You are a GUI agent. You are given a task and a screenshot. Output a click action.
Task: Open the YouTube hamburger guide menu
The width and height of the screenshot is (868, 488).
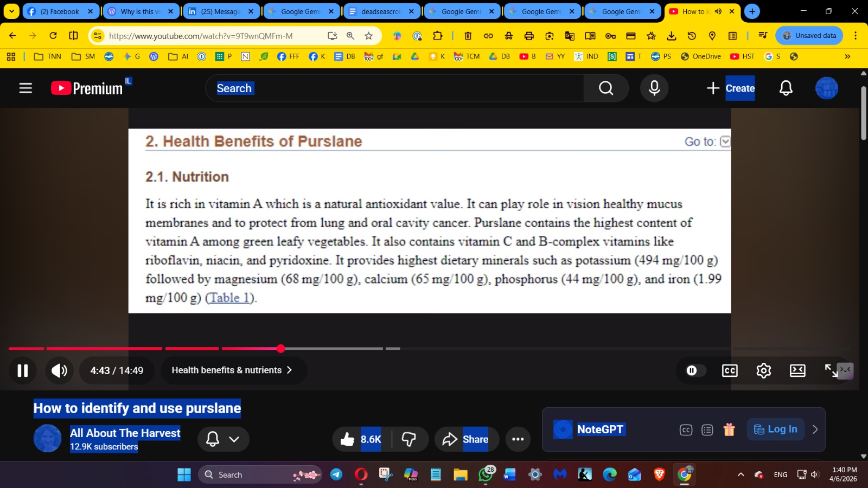pyautogui.click(x=25, y=88)
